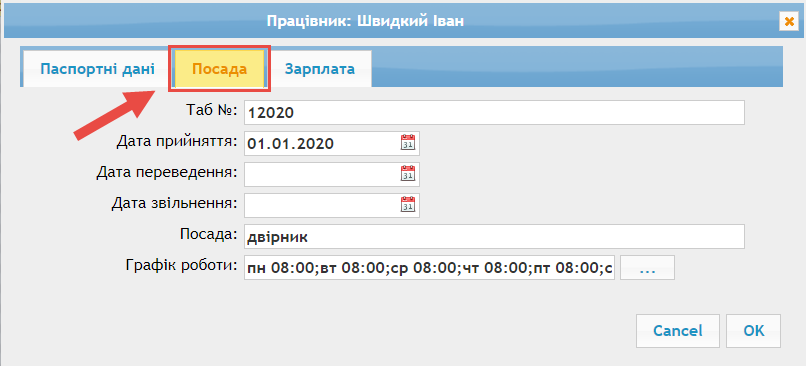Click the empty Дата переведення date field
Screen dimensions: 806x366
tap(321, 174)
